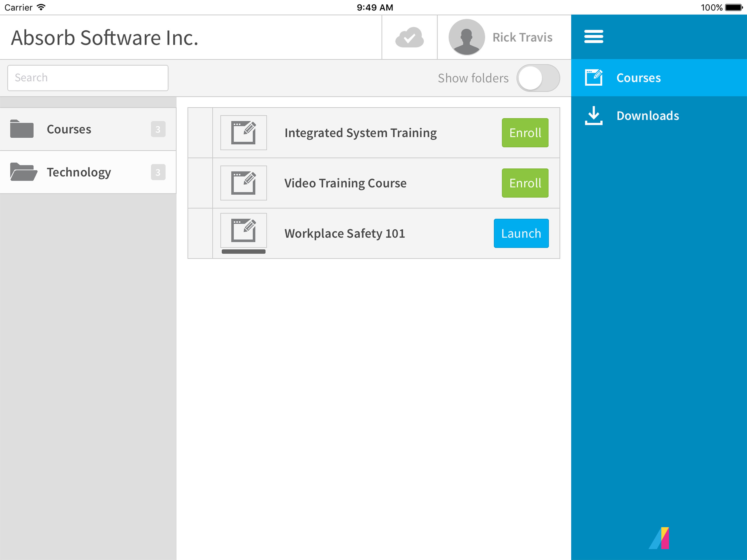
Task: Click the Absorb logo at menu bottom
Action: (659, 538)
